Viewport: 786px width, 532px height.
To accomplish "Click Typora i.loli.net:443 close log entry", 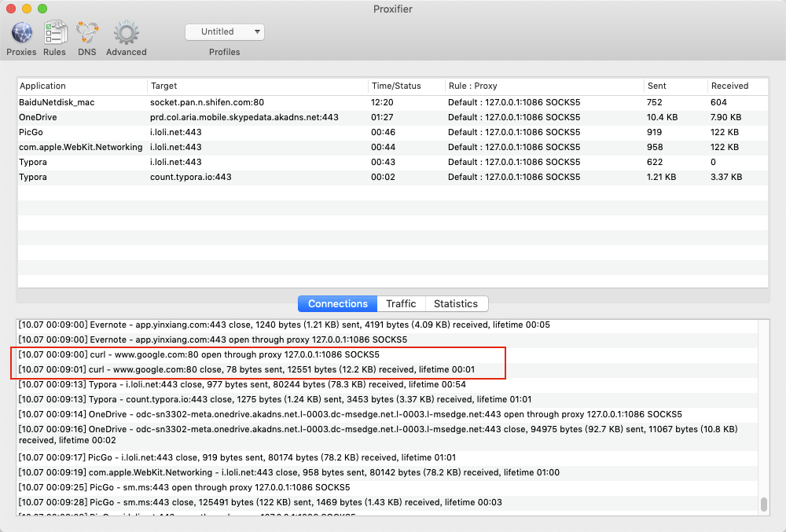I will [x=387, y=385].
